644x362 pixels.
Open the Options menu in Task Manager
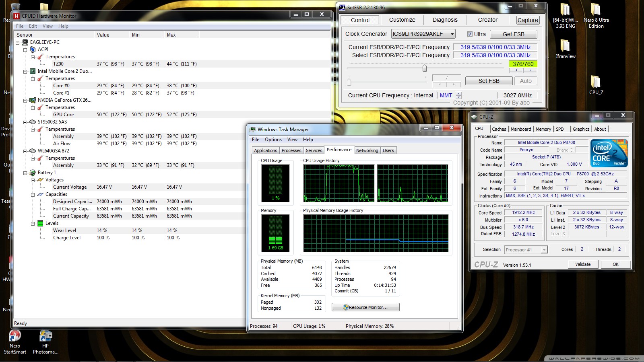pyautogui.click(x=273, y=140)
